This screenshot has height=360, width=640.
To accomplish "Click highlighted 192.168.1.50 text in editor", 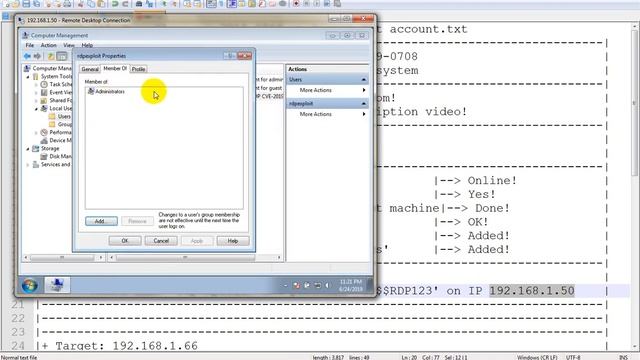I will [x=532, y=291].
